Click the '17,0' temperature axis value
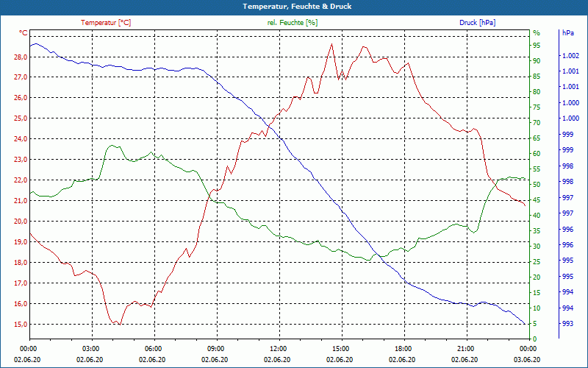This screenshot has width=588, height=368. click(21, 283)
